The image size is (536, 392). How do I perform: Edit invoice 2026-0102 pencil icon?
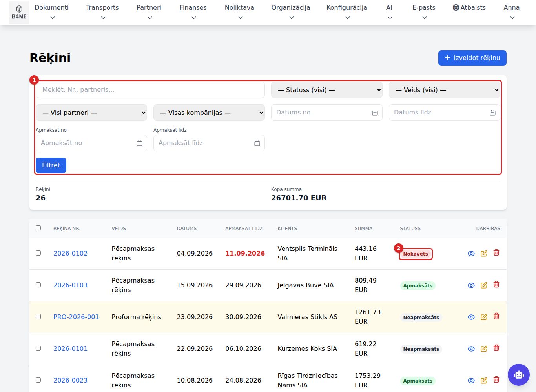click(484, 254)
